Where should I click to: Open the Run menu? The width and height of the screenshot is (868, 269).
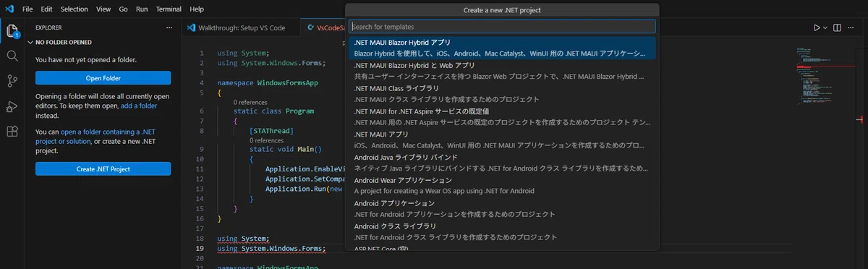point(142,9)
